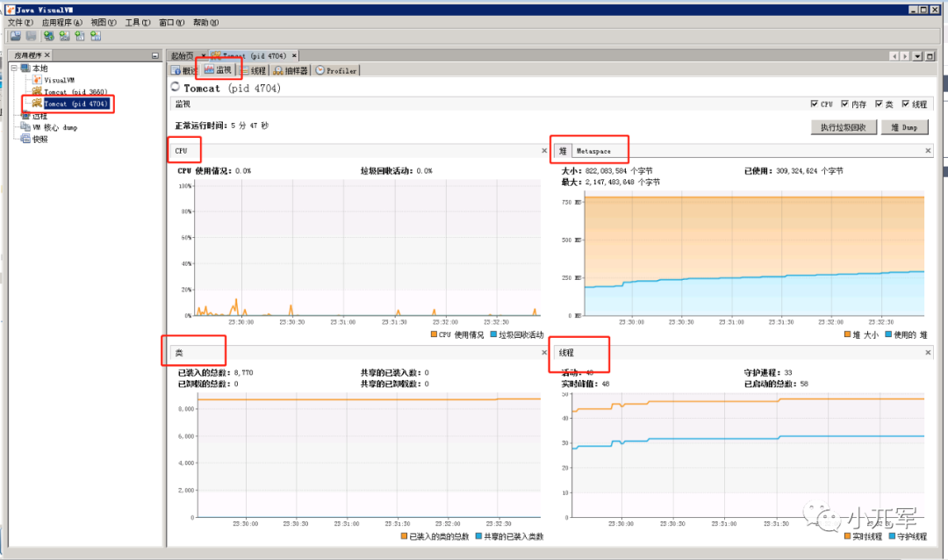Click the 堆 Dump button

[x=904, y=127]
